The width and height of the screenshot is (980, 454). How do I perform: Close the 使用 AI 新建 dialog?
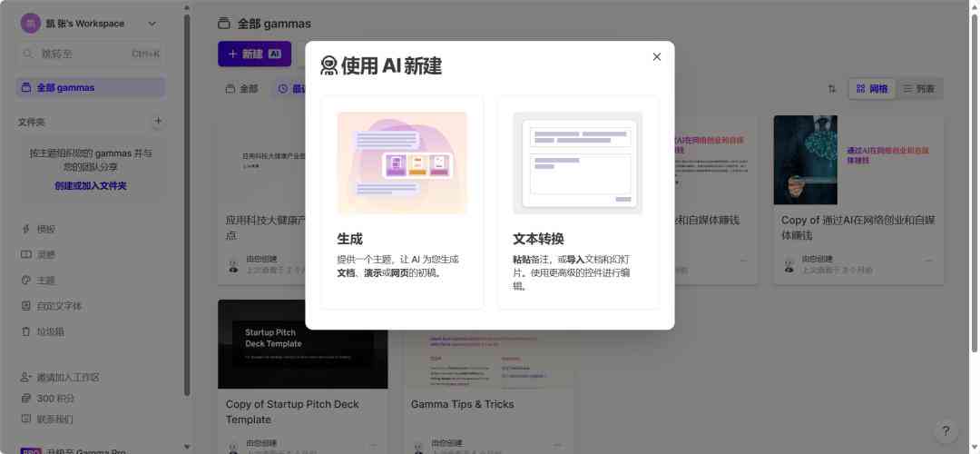[x=656, y=57]
